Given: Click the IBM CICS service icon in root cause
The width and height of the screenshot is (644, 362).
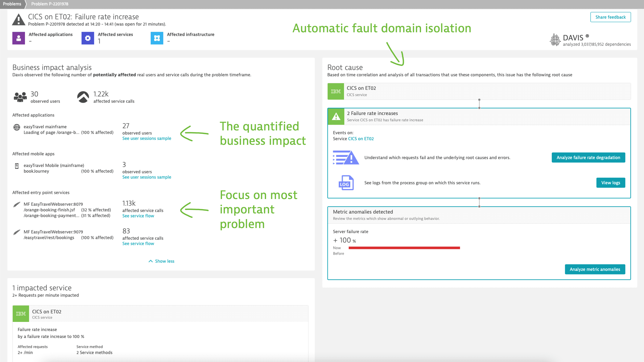Looking at the screenshot, I should (x=335, y=91).
